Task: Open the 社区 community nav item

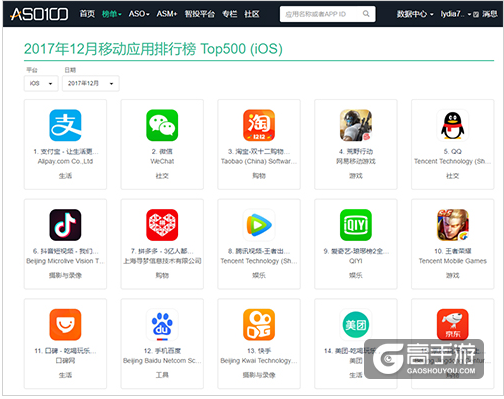Action: 252,14
